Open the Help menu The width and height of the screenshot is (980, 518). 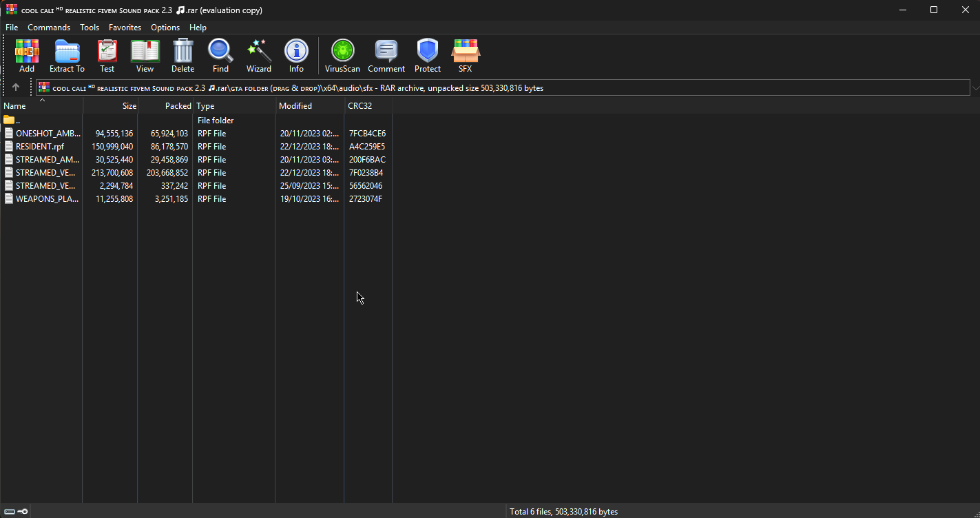(x=198, y=28)
